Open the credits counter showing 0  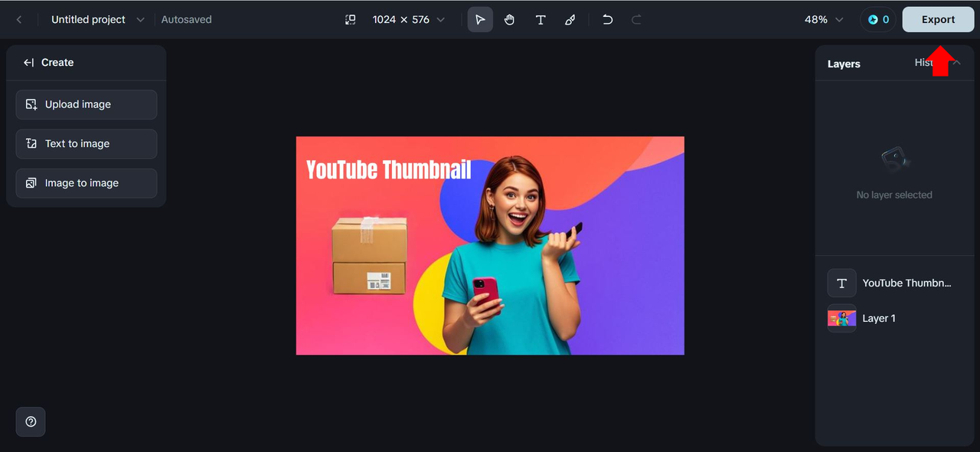pos(878,20)
